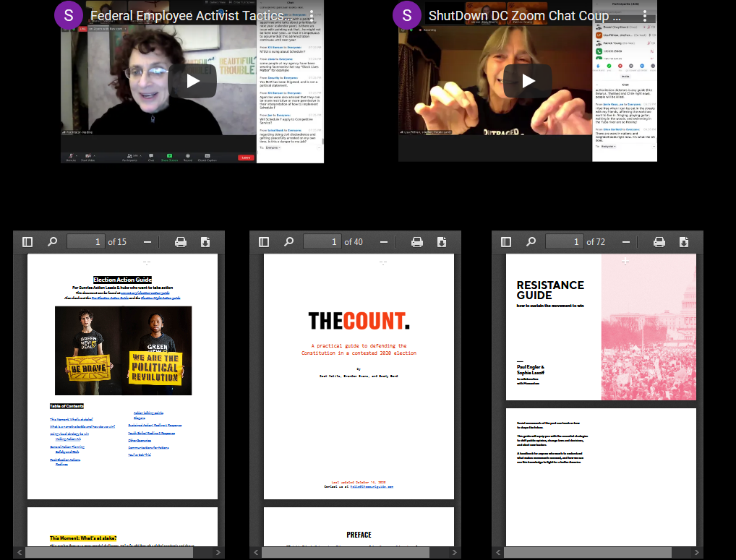Play the ShutDown DC Zoom Chat video
Image resolution: width=736 pixels, height=560 pixels.
click(528, 81)
